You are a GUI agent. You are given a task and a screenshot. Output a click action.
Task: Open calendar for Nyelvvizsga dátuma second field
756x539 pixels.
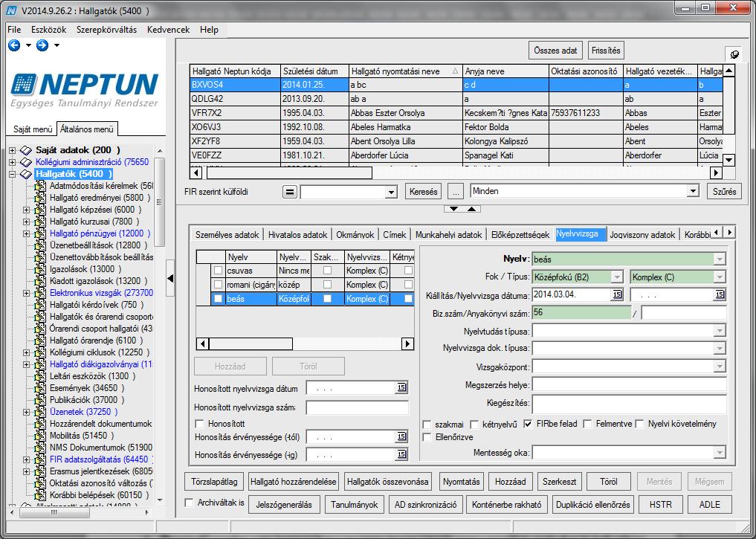coord(720,294)
